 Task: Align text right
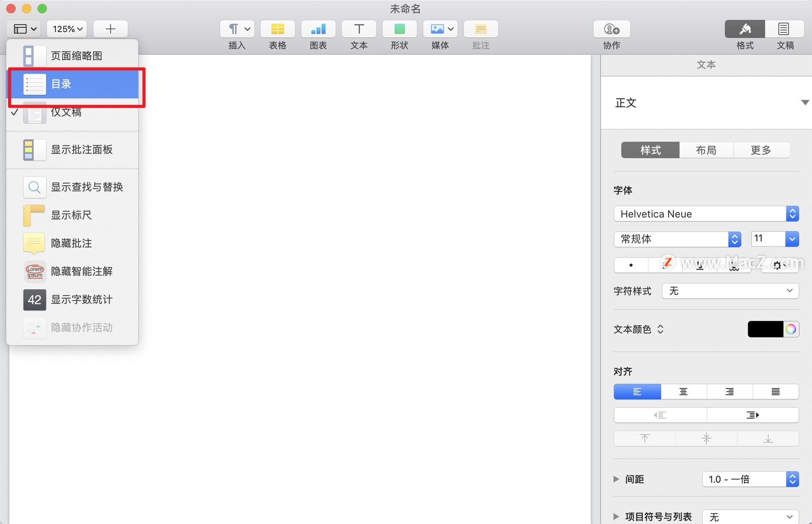(730, 392)
